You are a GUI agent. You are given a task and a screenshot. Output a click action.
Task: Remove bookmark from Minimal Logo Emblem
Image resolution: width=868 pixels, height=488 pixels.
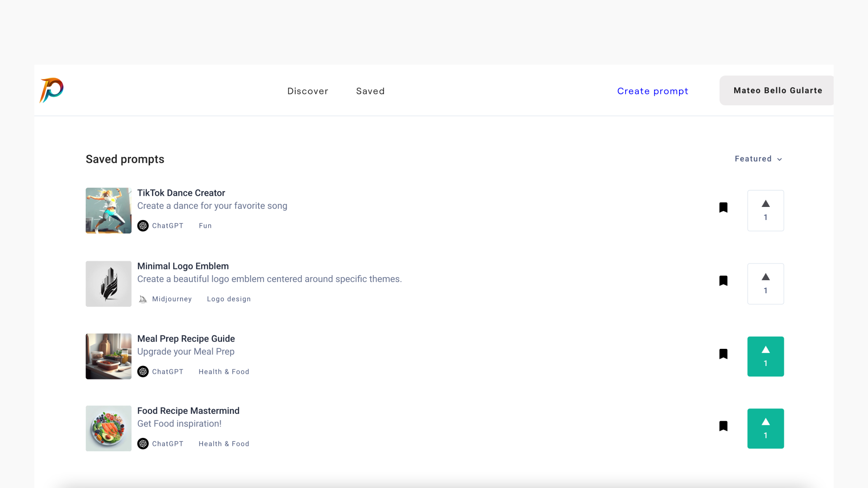[723, 281]
